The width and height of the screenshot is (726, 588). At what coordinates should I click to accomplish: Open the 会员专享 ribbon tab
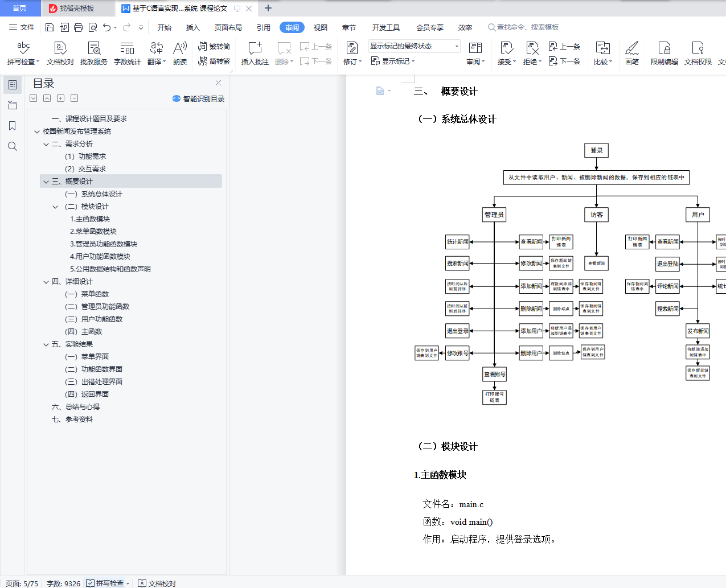[430, 27]
